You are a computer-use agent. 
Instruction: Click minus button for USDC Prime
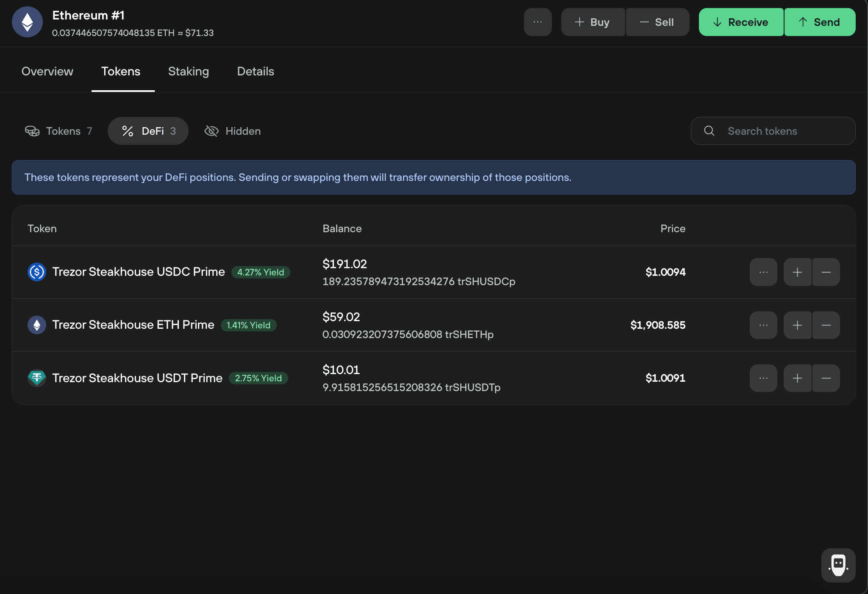(826, 272)
